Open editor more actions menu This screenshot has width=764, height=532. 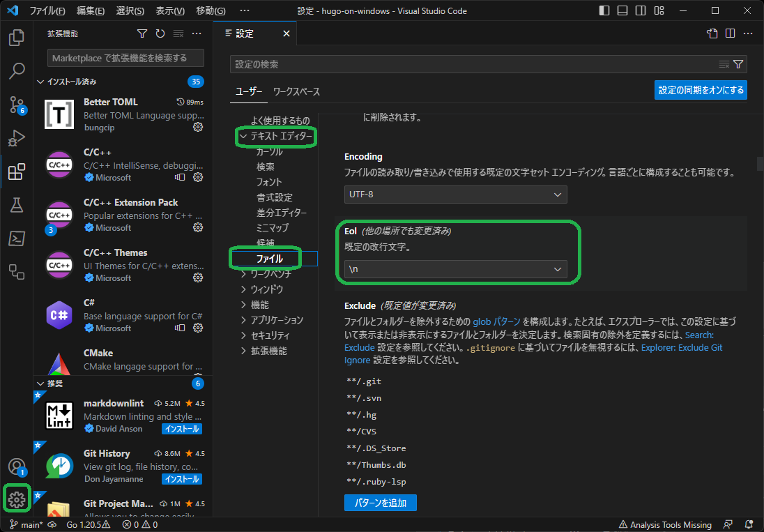tap(749, 33)
